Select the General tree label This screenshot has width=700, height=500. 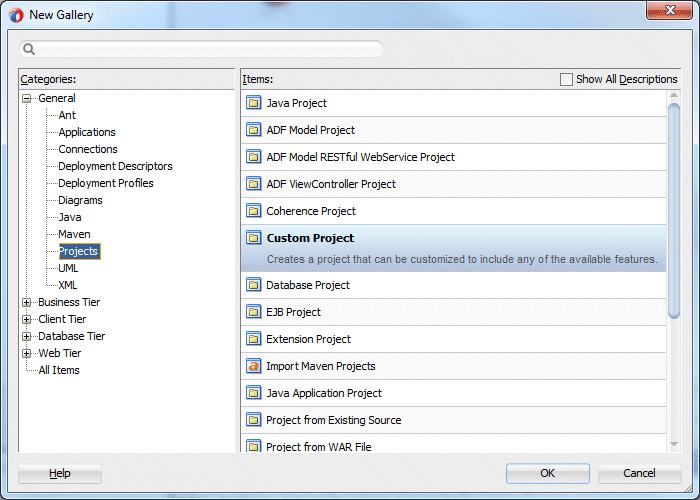(57, 98)
